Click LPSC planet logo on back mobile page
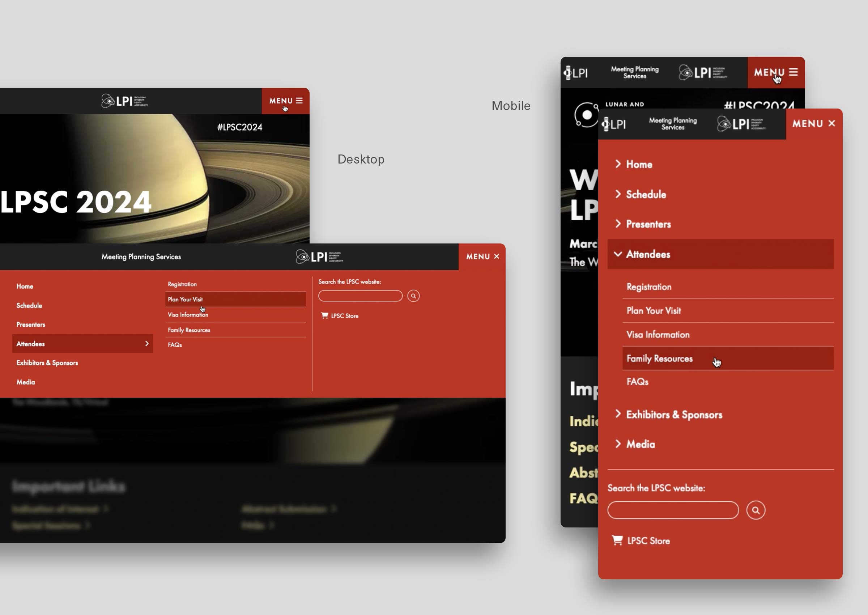Image resolution: width=868 pixels, height=615 pixels. (x=586, y=115)
